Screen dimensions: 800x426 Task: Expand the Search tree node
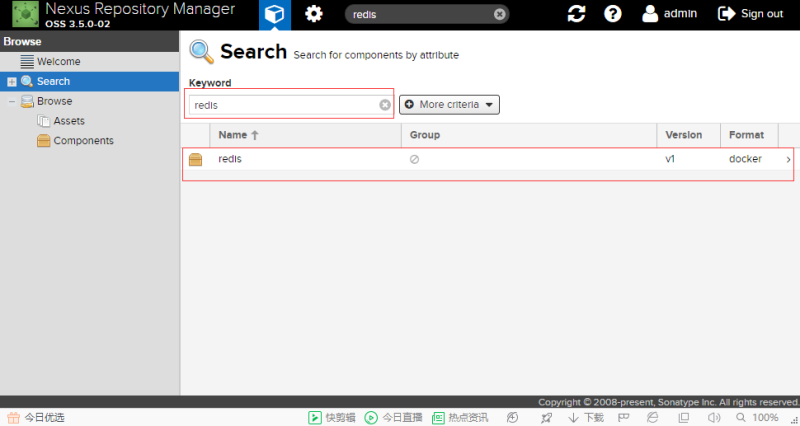(x=11, y=82)
